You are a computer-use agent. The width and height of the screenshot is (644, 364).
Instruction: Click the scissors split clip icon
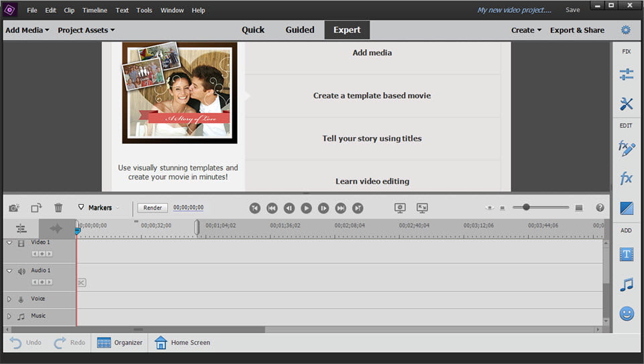[81, 282]
